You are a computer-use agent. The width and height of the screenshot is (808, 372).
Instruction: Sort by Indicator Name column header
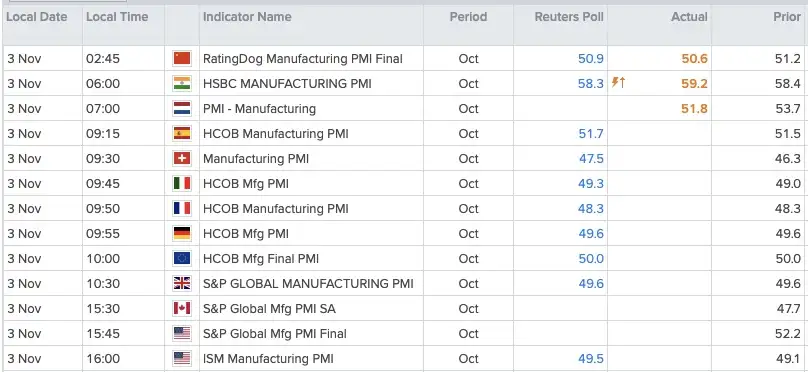click(247, 17)
